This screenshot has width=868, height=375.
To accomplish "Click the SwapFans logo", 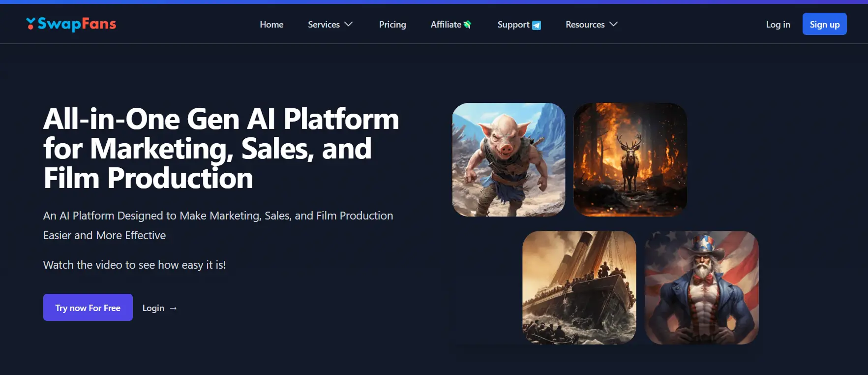I will [71, 24].
